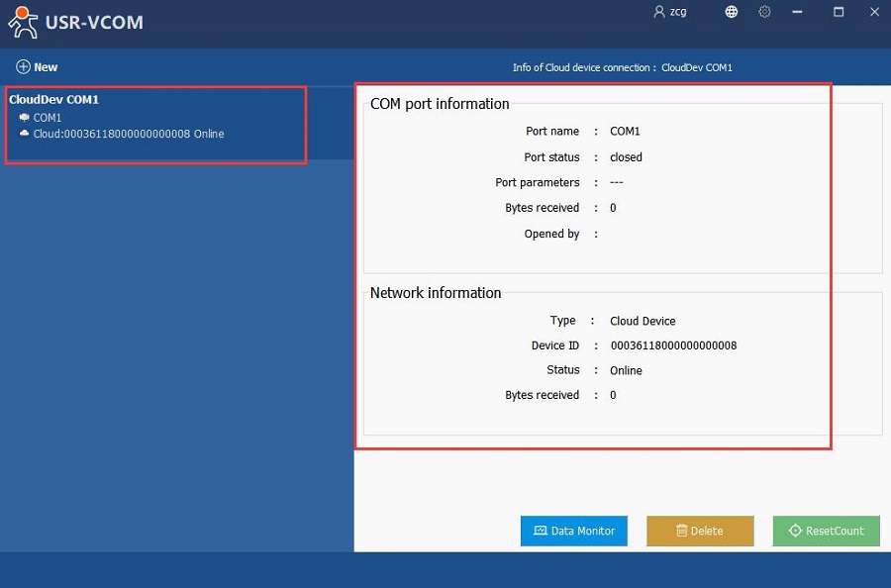Click the zcg user account icon
This screenshot has width=891, height=588.
coord(657,12)
